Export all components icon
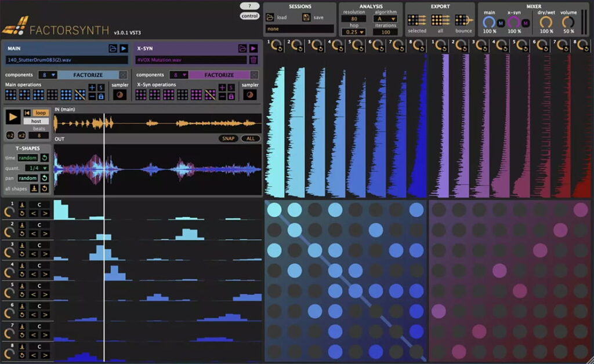 tap(440, 20)
